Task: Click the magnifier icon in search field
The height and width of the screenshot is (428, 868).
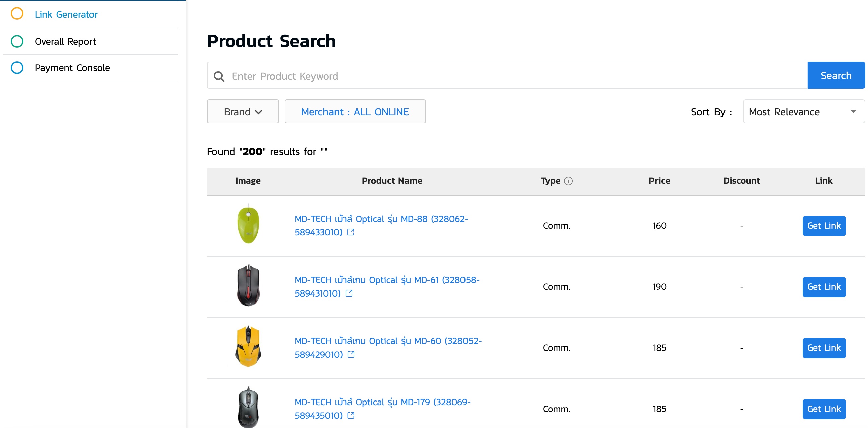Action: point(219,76)
